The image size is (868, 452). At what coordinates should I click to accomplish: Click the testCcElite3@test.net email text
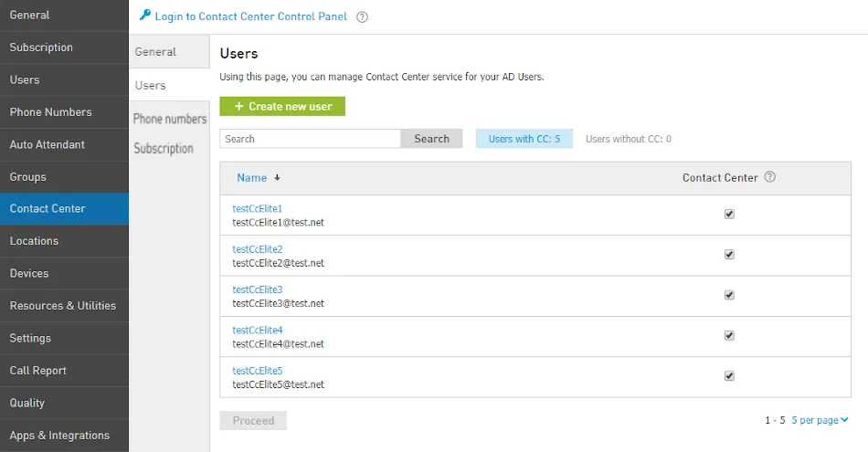[x=279, y=303]
